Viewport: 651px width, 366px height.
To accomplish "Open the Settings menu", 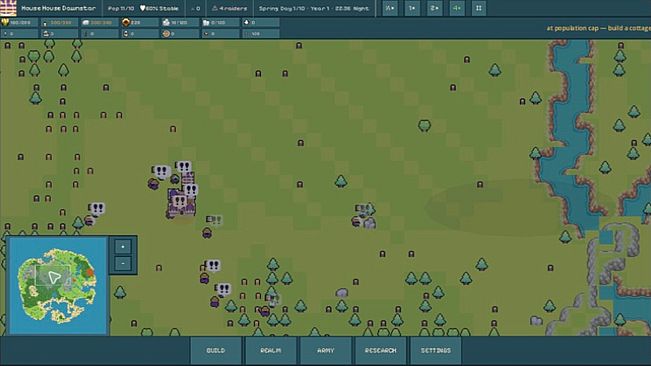I will coord(436,350).
